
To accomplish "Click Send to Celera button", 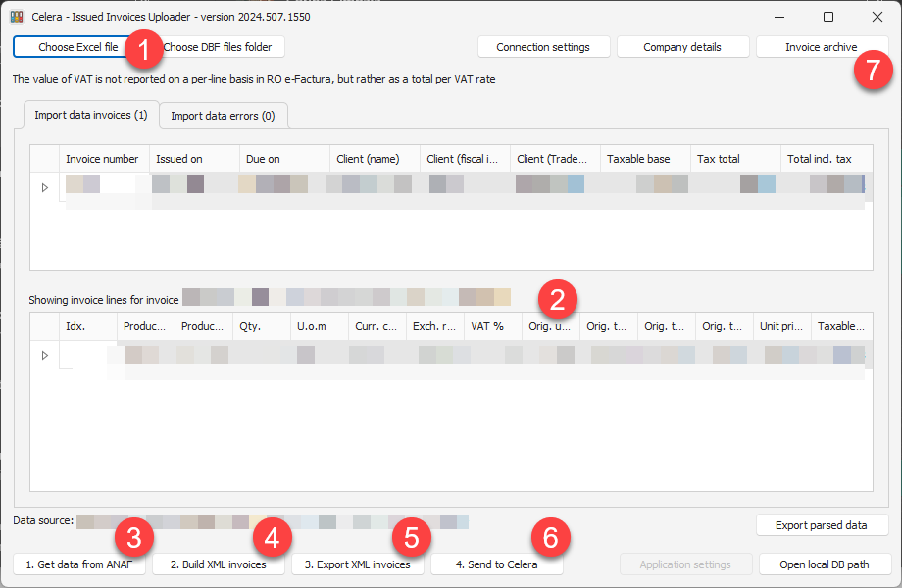I will coord(497,564).
